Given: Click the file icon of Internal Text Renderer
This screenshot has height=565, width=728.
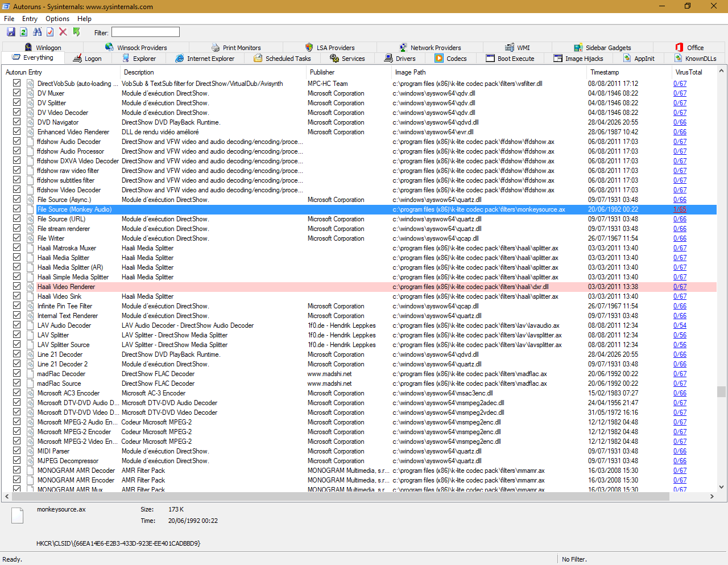Looking at the screenshot, I should click(31, 316).
